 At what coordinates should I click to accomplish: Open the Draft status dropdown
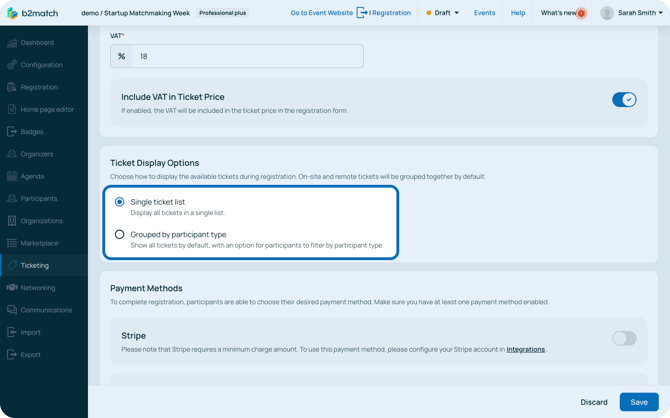click(x=443, y=13)
